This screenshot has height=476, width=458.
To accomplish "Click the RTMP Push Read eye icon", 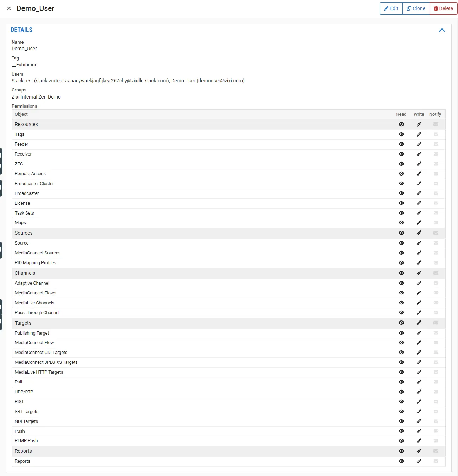I will pos(401,441).
